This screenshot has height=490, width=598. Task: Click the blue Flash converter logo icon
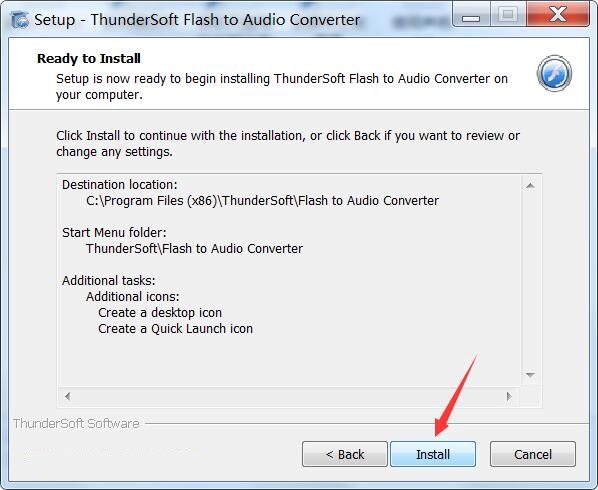click(554, 73)
